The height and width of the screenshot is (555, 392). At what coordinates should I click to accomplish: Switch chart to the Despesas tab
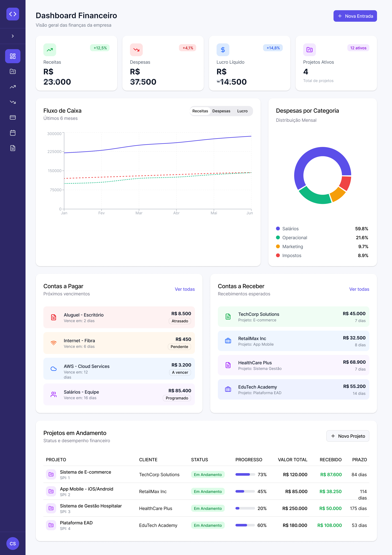pos(221,111)
